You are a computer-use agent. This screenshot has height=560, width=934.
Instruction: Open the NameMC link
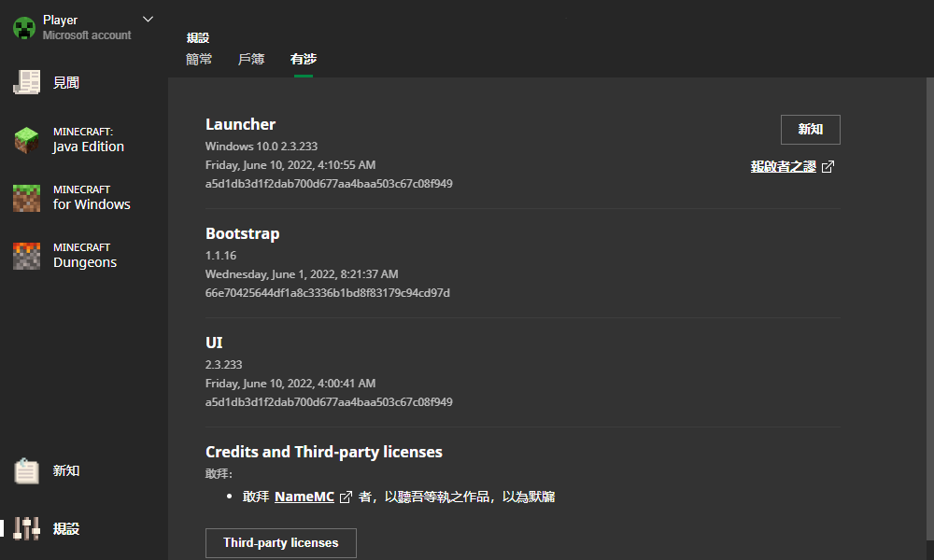[x=304, y=497]
